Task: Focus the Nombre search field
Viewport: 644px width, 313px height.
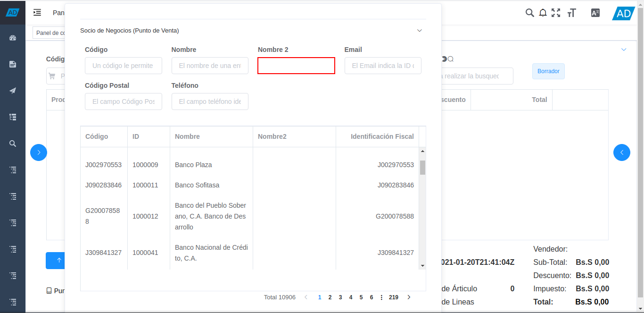Action: (x=210, y=66)
